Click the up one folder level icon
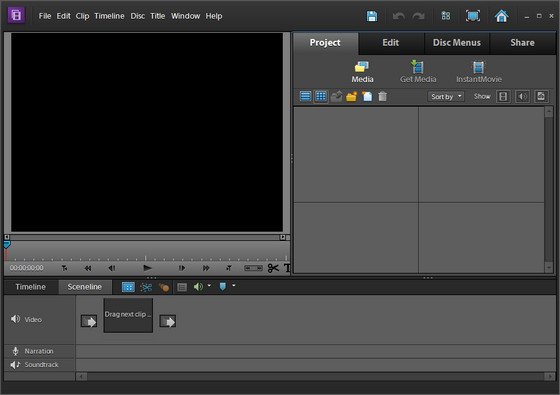 click(336, 96)
